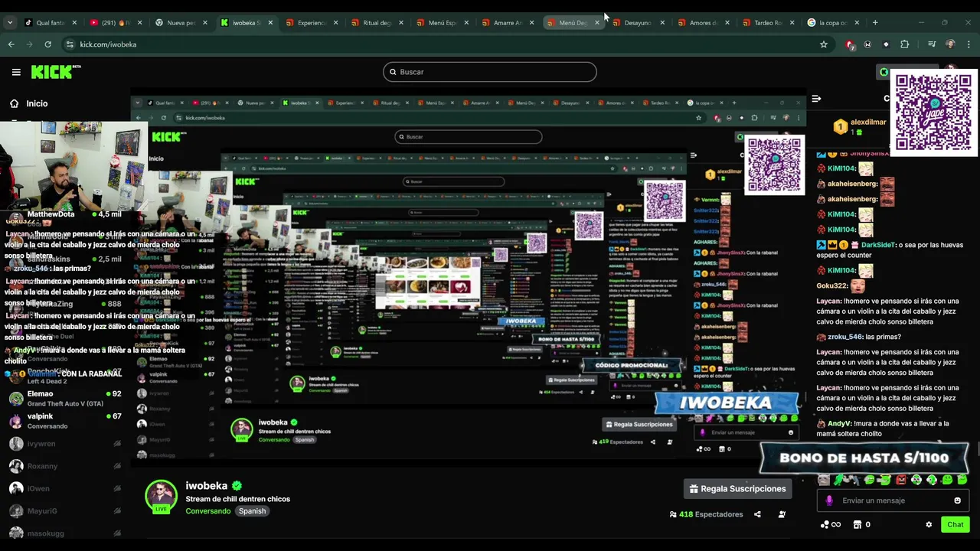Click the browser back arrow

coord(11,44)
